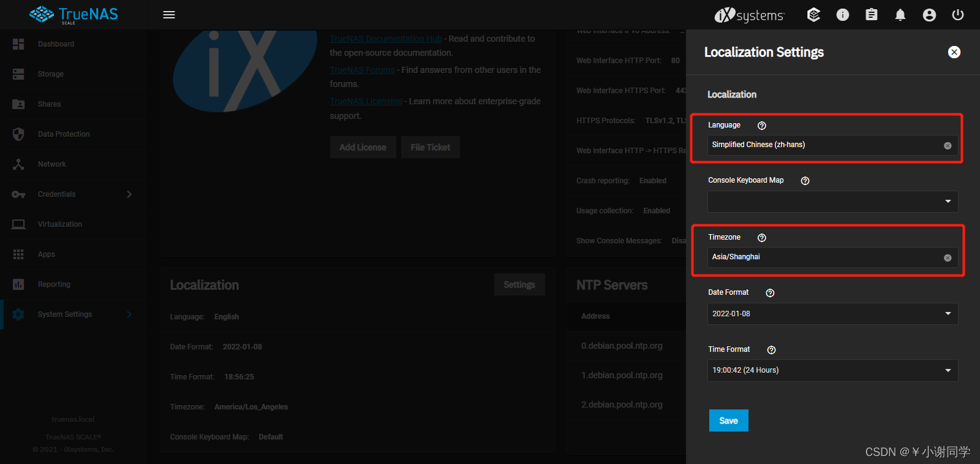The height and width of the screenshot is (464, 980).
Task: Save the localization settings
Action: point(729,420)
